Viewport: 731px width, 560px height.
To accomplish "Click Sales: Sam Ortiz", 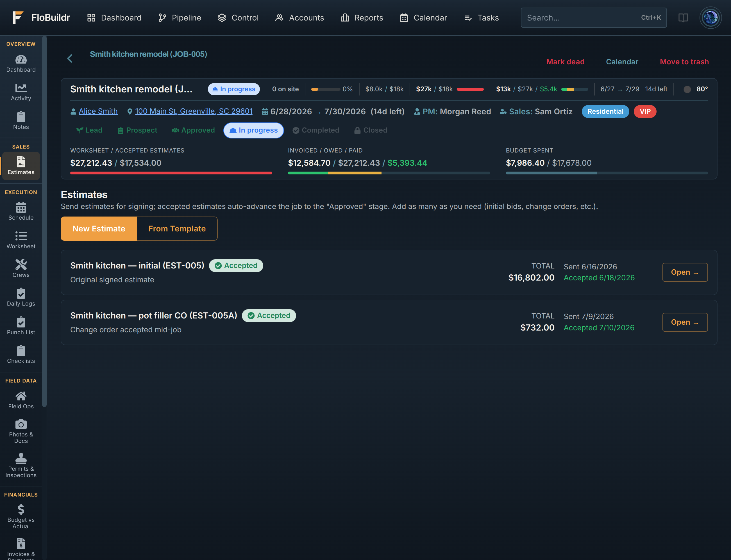I will (x=536, y=111).
